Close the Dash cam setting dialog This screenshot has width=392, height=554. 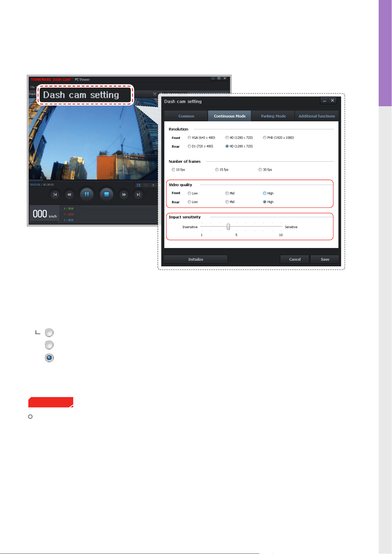tap(332, 101)
